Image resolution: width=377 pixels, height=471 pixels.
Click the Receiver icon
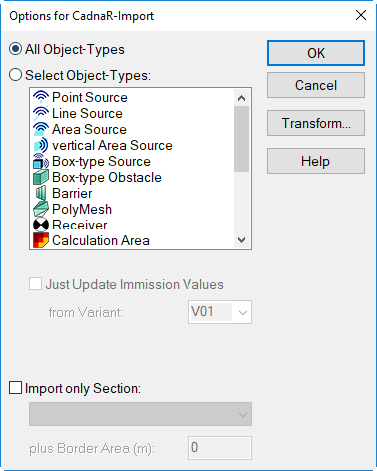(x=41, y=225)
